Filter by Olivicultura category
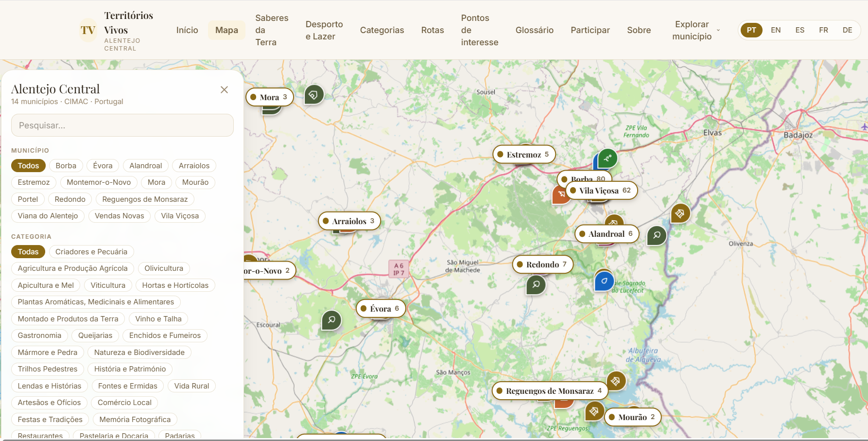The height and width of the screenshot is (441, 868). (x=164, y=268)
